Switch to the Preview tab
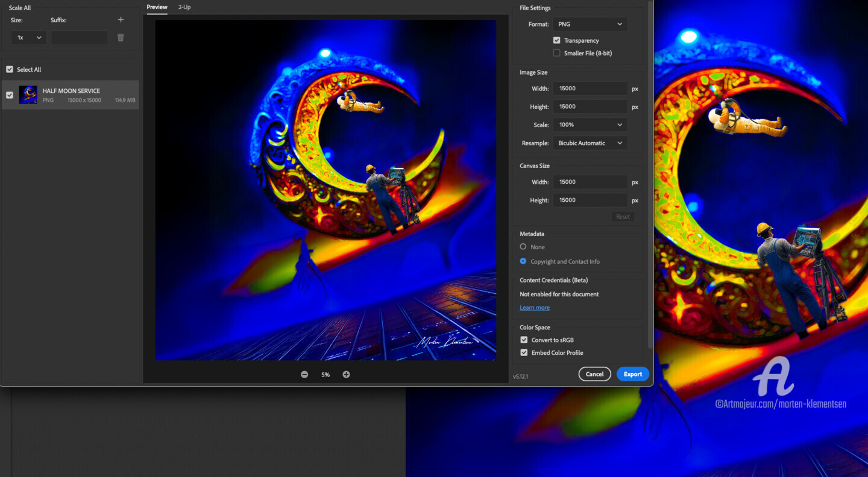The width and height of the screenshot is (868, 477). (x=157, y=7)
